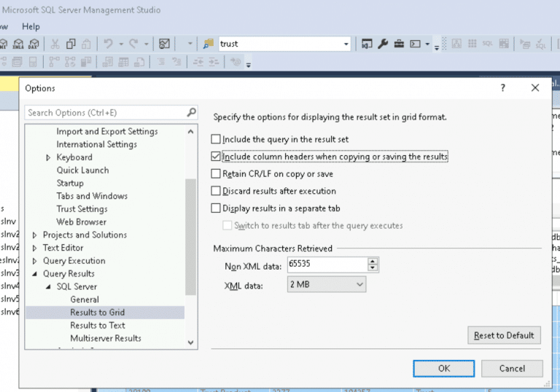The image size is (560, 392).
Task: Open Properties window via wrench icon
Action: 383,44
